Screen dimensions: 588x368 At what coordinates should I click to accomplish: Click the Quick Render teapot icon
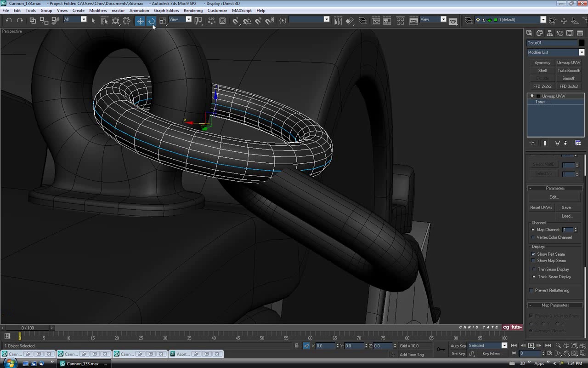[x=453, y=21]
